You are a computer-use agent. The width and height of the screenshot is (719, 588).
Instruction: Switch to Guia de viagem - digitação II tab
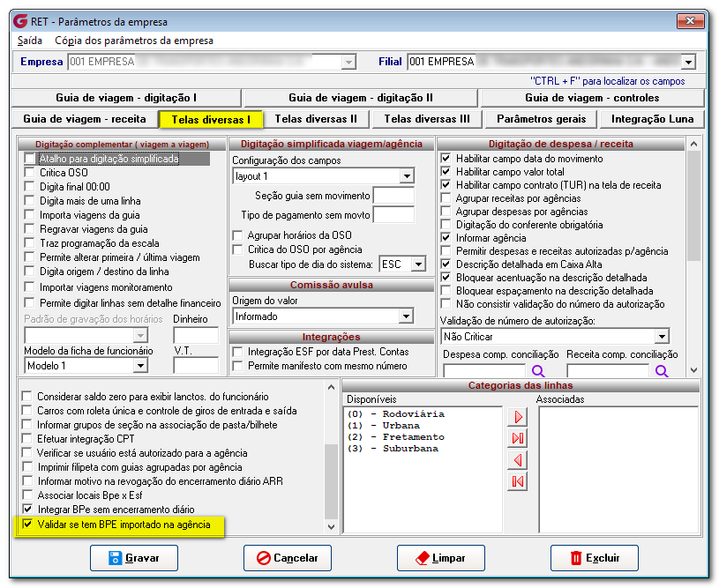[x=361, y=98]
